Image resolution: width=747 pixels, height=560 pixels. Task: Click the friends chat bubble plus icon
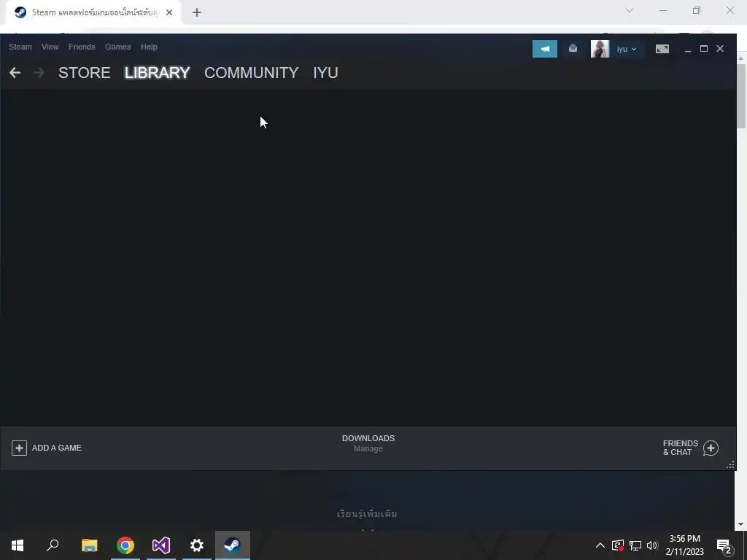[x=711, y=448]
